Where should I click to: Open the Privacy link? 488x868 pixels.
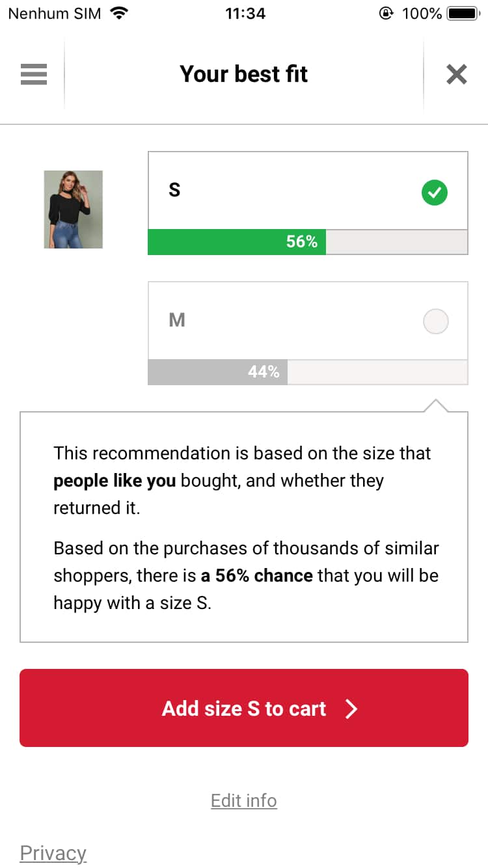53,853
